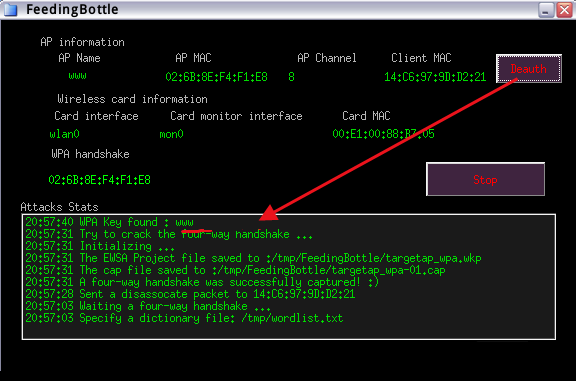The height and width of the screenshot is (381, 576).
Task: Click the 'Card interface' label
Action: pos(96,116)
